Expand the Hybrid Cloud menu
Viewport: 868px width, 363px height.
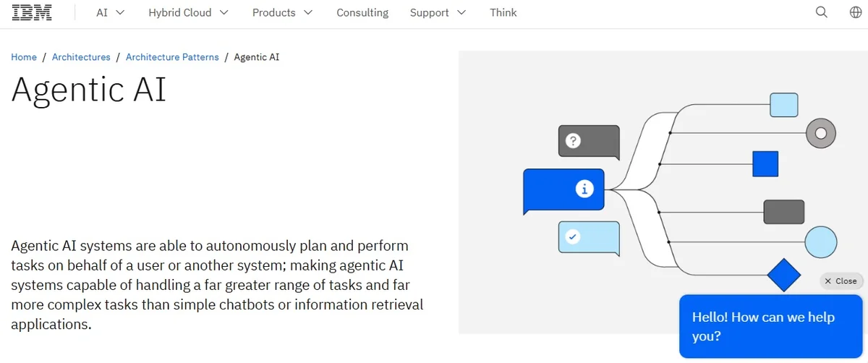tap(188, 12)
